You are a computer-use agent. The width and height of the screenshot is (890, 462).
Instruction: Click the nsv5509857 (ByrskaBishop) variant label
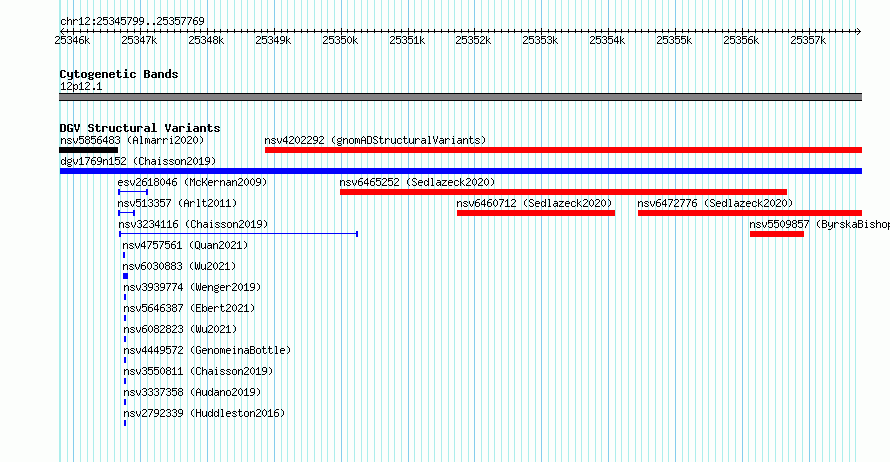(819, 224)
